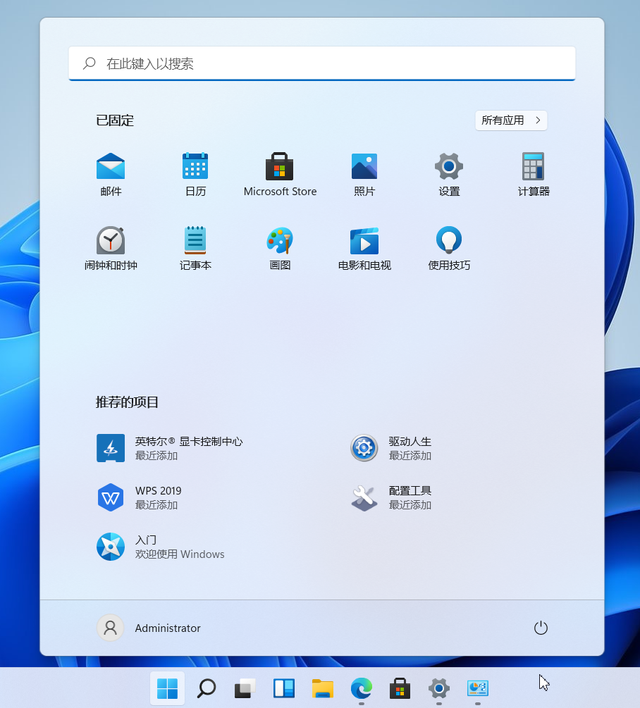640x708 pixels.
Task: Open 闹钟和时钟 Alarms & Clock
Action: (x=111, y=248)
